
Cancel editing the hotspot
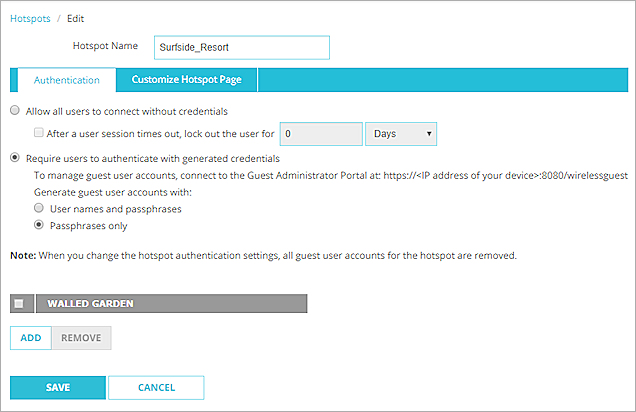pyautogui.click(x=156, y=387)
